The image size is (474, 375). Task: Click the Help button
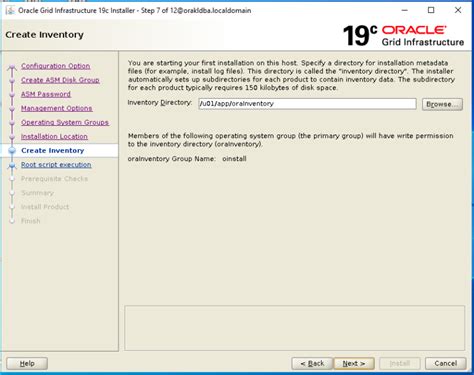[27, 363]
